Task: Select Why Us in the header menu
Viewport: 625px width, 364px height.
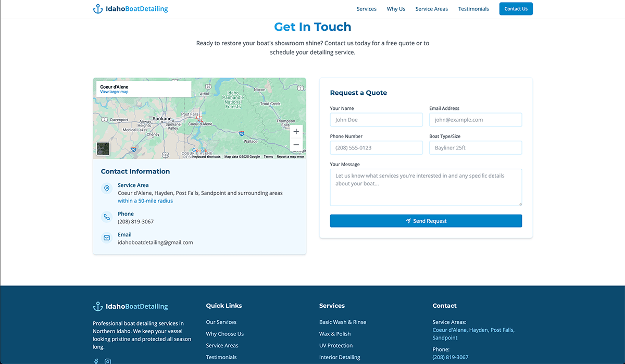Action: click(396, 9)
